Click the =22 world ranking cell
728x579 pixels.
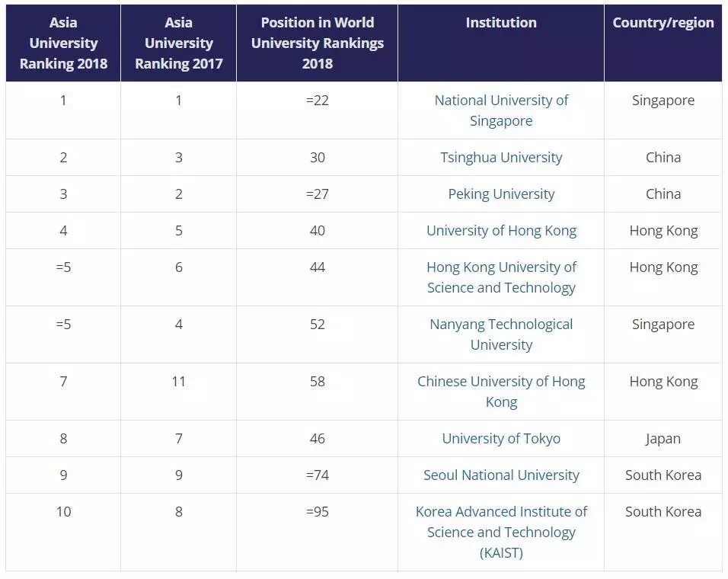click(317, 101)
